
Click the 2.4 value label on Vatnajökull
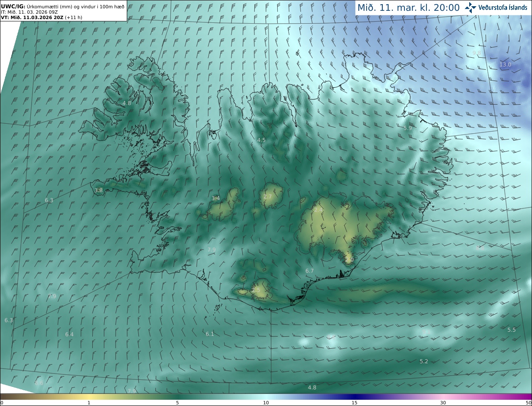coord(318,210)
